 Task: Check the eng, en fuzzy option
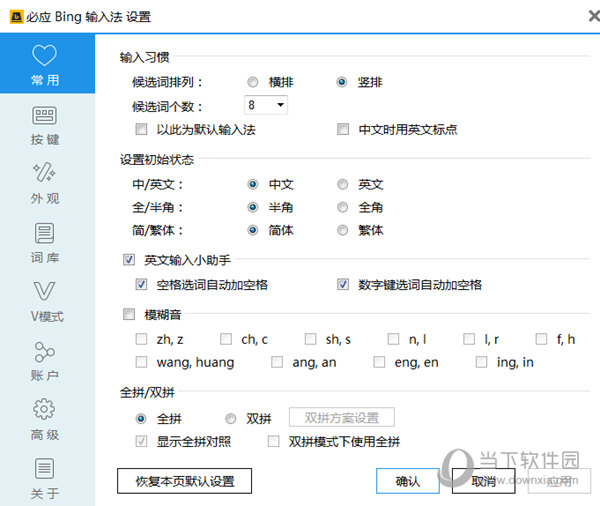(379, 362)
